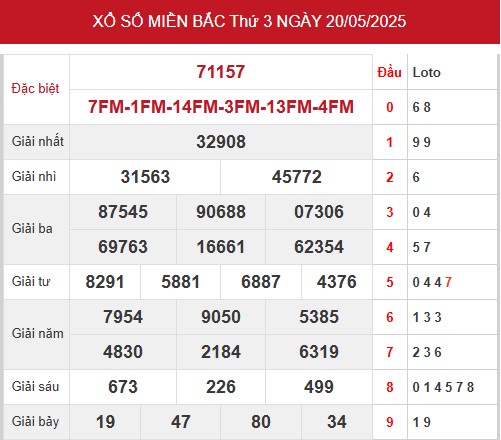
Task: Select fourth prize number 6887
Action: 261,282
